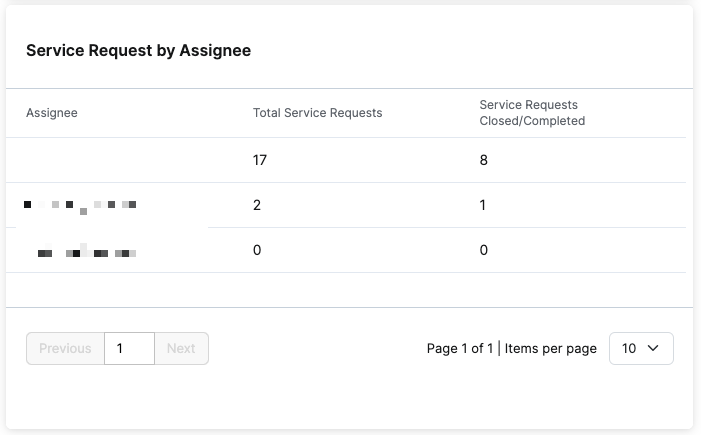
Task: Click the Assignee column header
Action: pos(52,113)
